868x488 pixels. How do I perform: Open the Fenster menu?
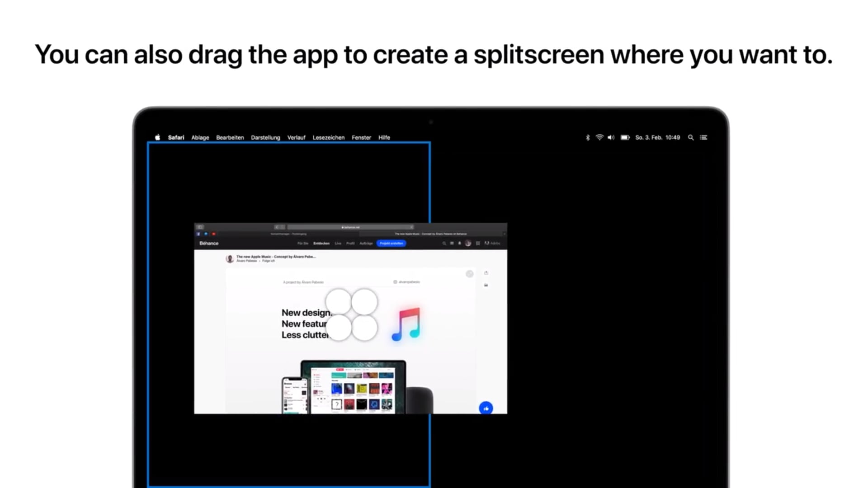click(361, 137)
